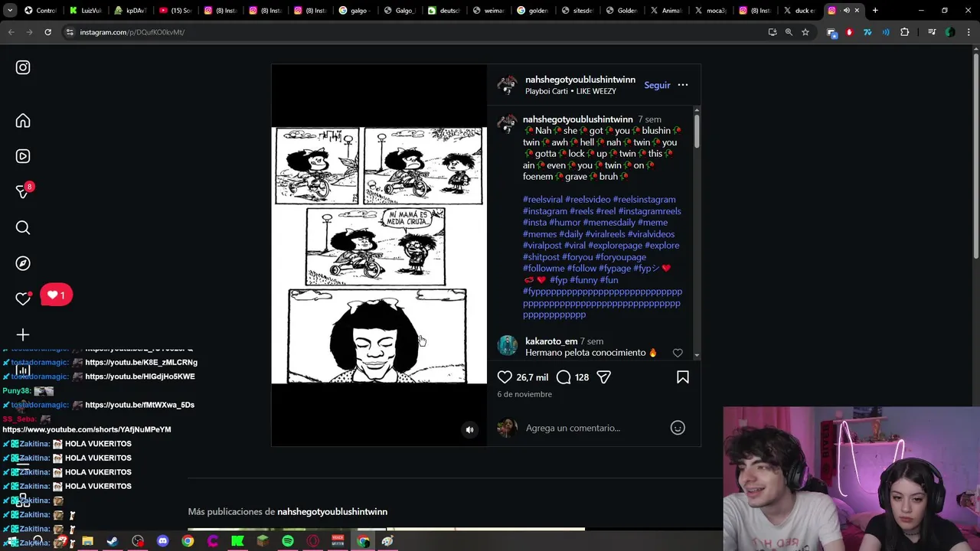Open the browser extensions puzzle icon

click(905, 32)
